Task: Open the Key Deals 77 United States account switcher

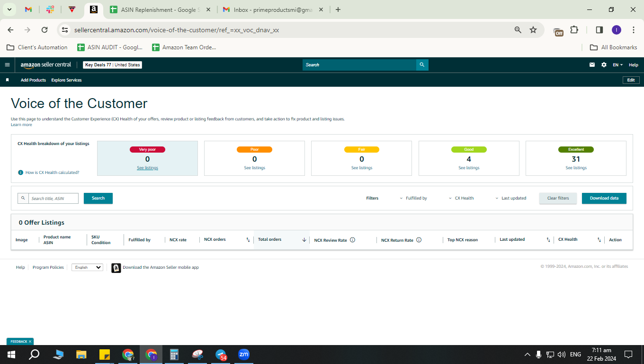Action: pos(113,65)
